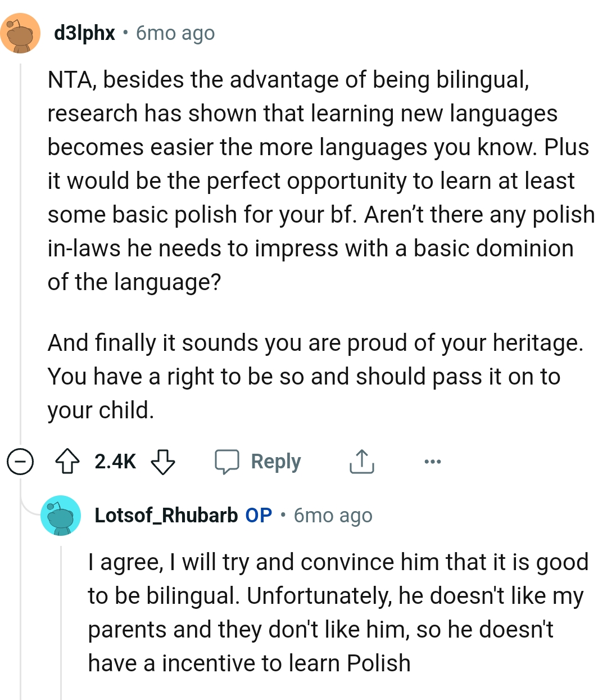Click the Reply button text
Viewport: 607px width, 700px height.
pyautogui.click(x=275, y=462)
